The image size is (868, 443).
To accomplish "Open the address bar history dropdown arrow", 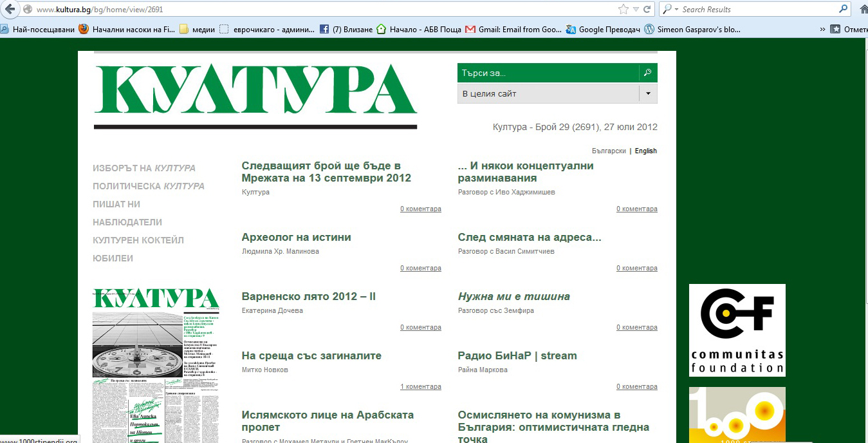I will [636, 9].
